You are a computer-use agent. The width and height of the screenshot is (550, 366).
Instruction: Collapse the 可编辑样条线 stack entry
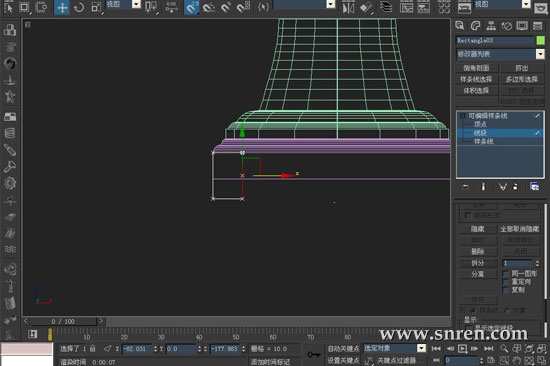pos(462,115)
